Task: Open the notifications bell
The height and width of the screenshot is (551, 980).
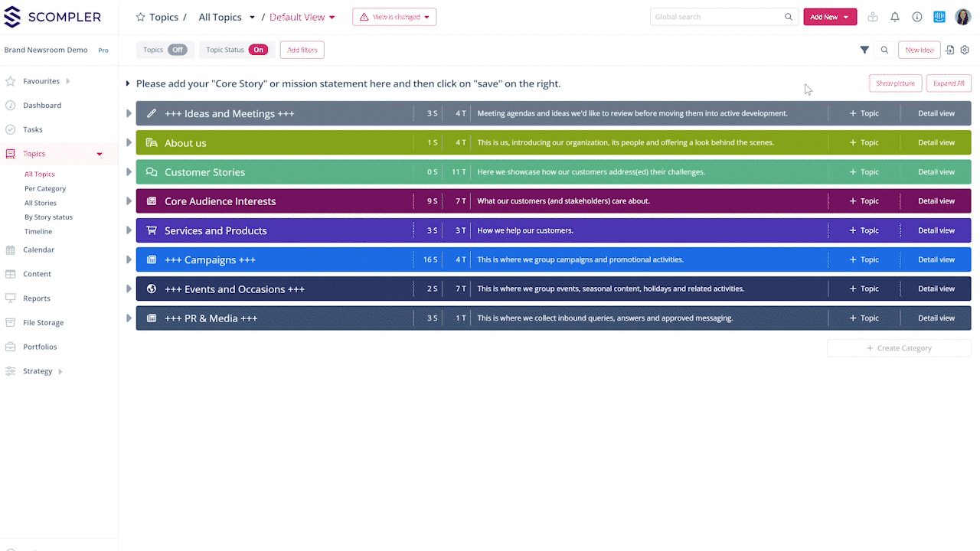Action: [894, 16]
